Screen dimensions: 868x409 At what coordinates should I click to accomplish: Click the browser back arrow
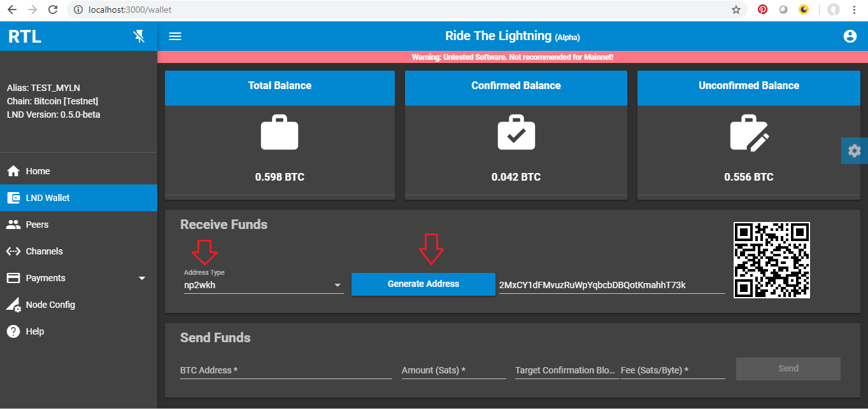click(11, 10)
